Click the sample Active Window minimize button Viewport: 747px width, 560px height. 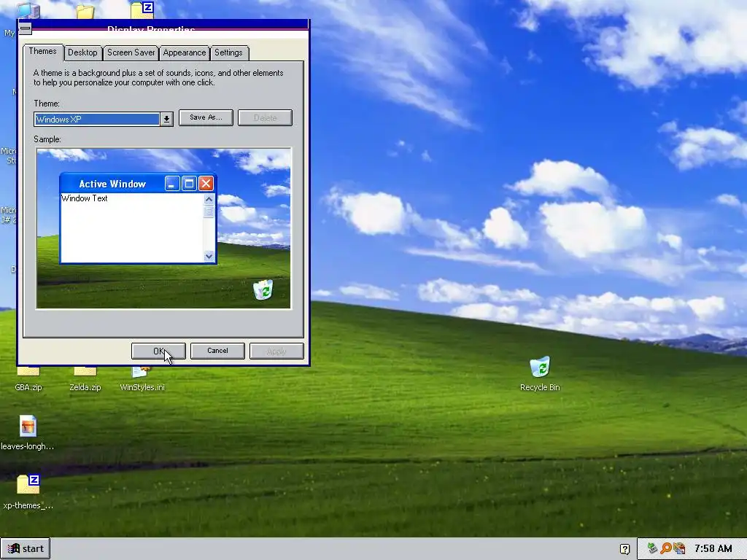(172, 183)
